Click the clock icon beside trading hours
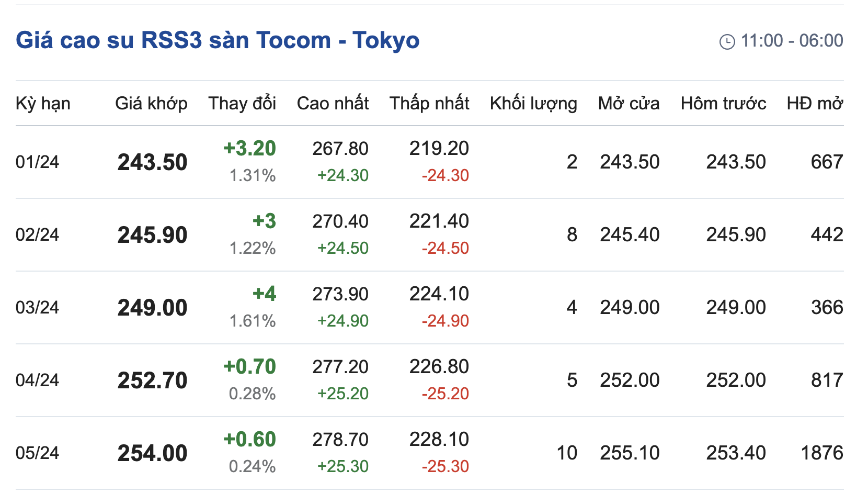 tap(727, 41)
